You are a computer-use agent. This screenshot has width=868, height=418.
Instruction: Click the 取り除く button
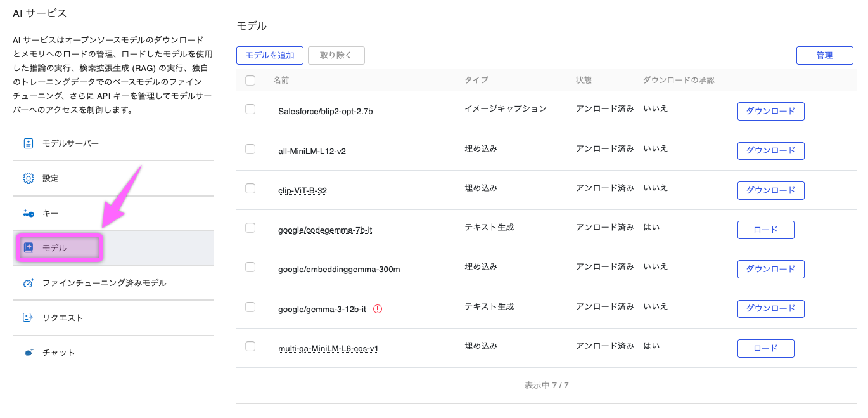pos(336,55)
